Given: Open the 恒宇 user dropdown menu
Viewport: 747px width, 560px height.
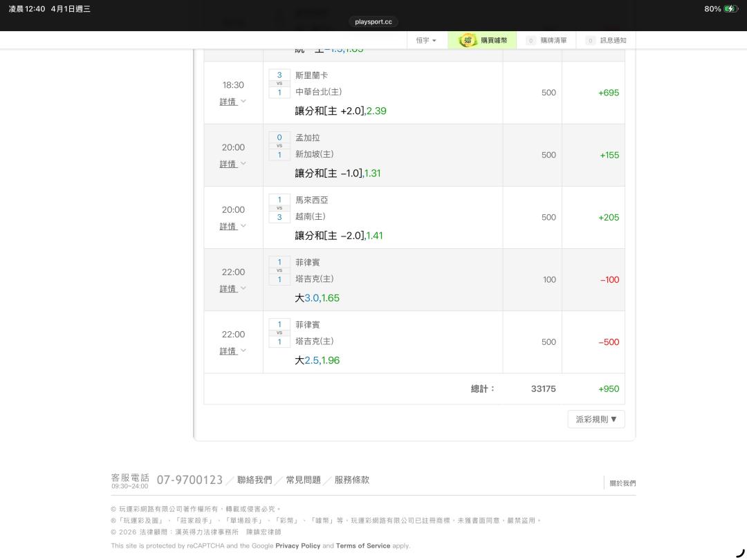Looking at the screenshot, I should 426,41.
